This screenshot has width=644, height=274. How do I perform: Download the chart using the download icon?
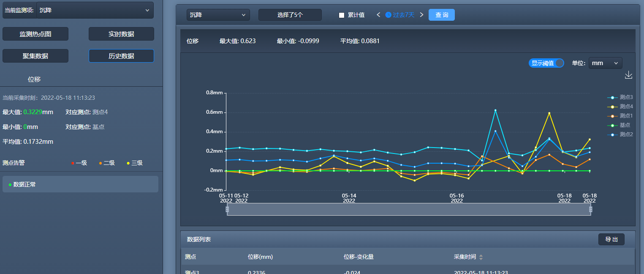point(628,75)
